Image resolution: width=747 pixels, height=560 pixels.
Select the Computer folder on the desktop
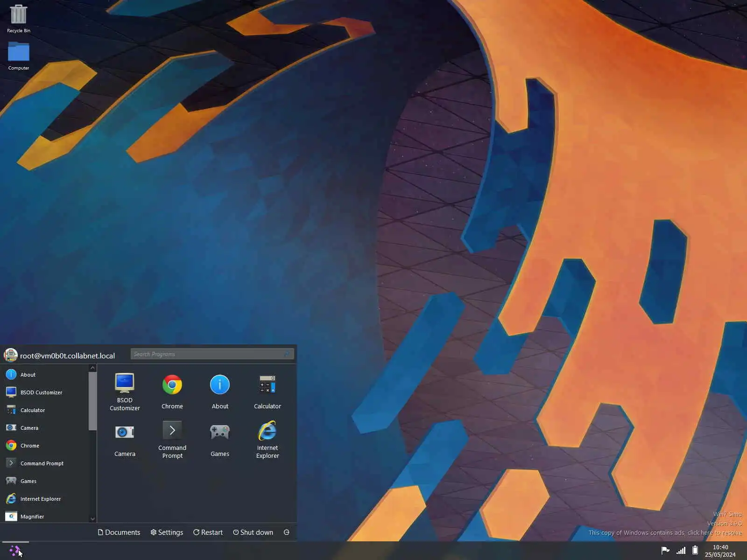point(19,56)
